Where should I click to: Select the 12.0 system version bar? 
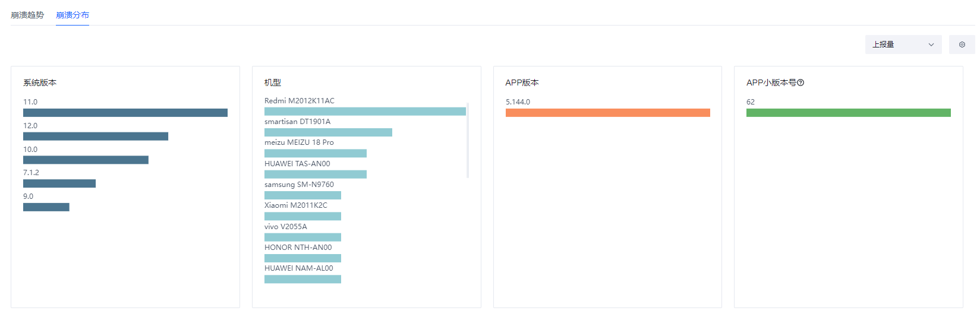[95, 137]
